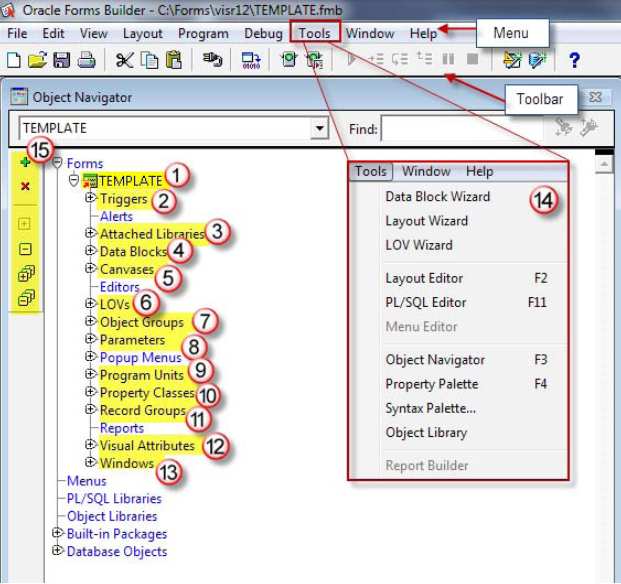The height and width of the screenshot is (584, 621).
Task: Click the Data Block Wizard toolbar icon
Action: [x=512, y=60]
